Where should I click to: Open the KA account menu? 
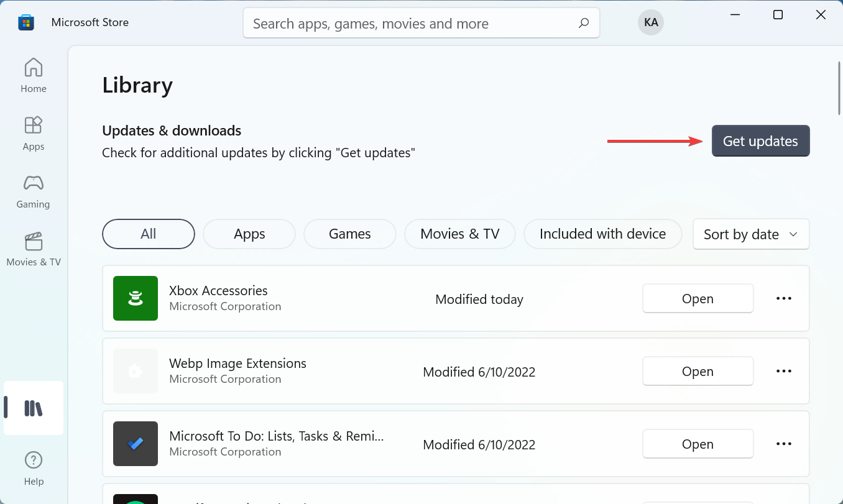point(650,22)
